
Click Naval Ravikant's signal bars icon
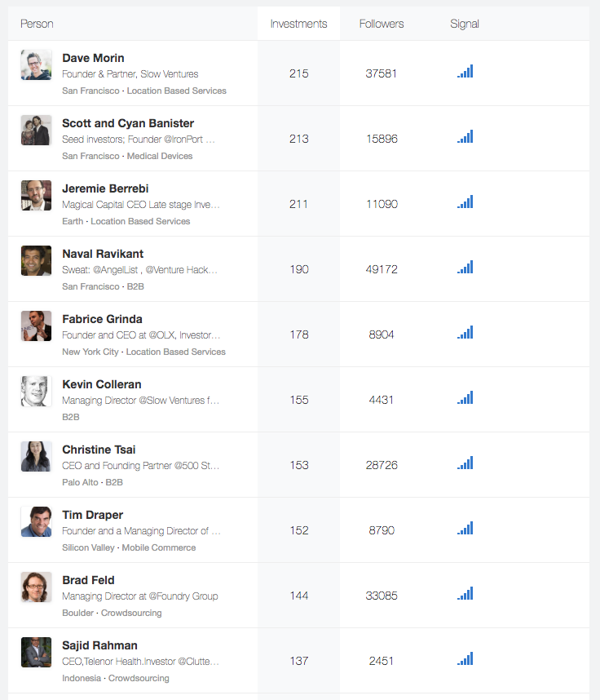pyautogui.click(x=465, y=267)
